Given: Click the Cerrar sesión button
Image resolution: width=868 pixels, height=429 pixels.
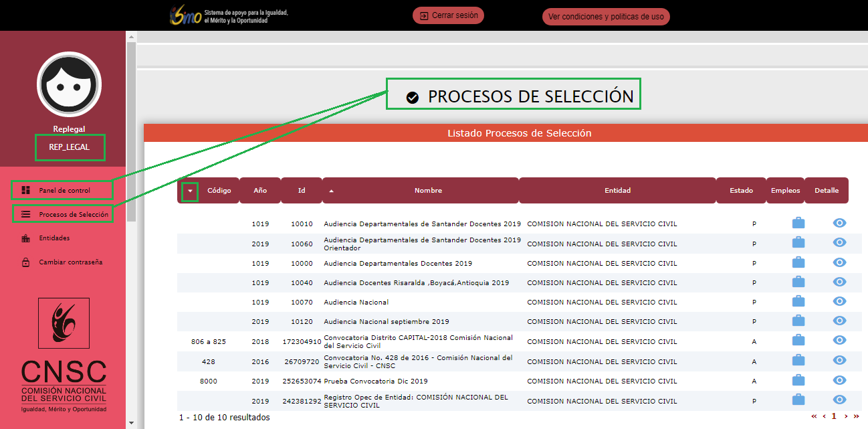Looking at the screenshot, I should coord(448,15).
